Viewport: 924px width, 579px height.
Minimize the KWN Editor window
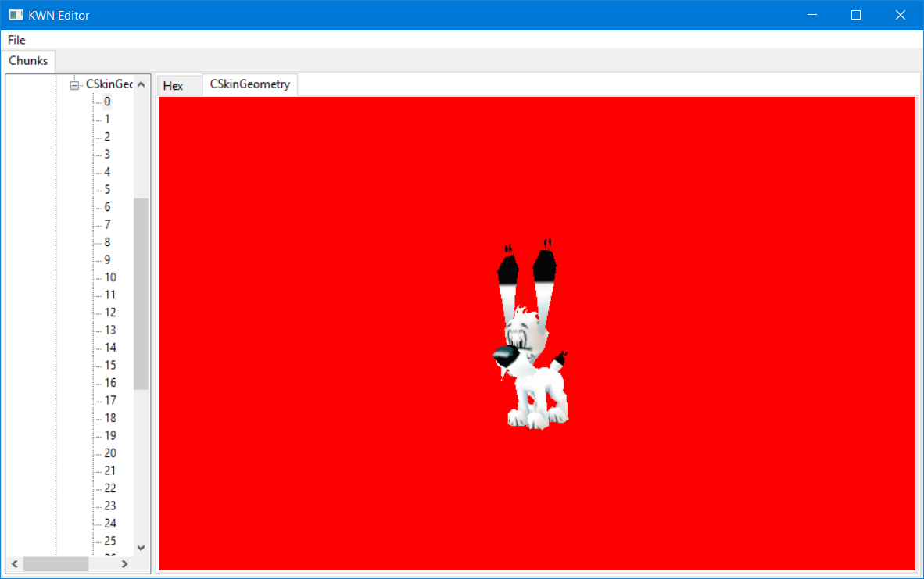(x=812, y=16)
